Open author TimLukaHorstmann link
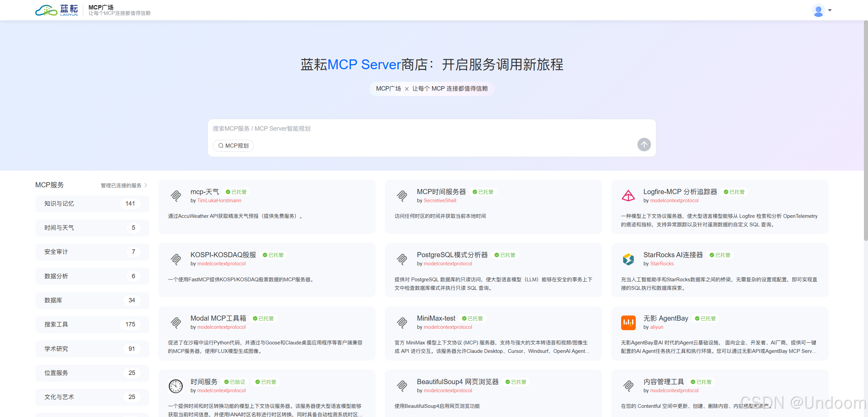Screen dimensions: 868x417 [x=219, y=201]
